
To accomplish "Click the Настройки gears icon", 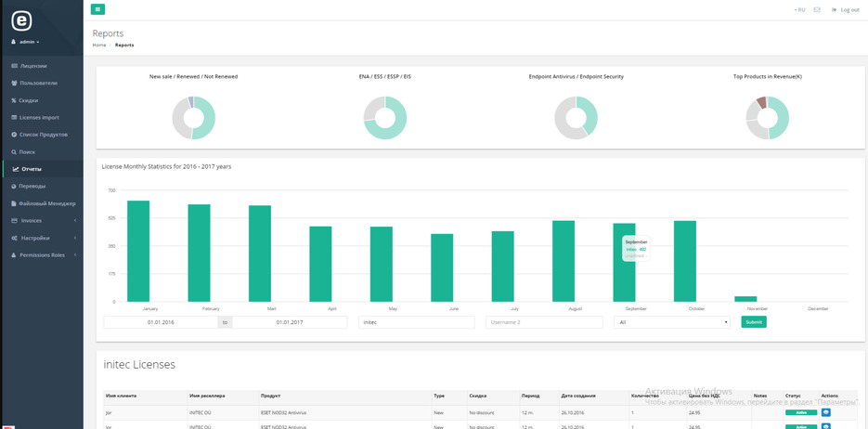I will (x=15, y=238).
